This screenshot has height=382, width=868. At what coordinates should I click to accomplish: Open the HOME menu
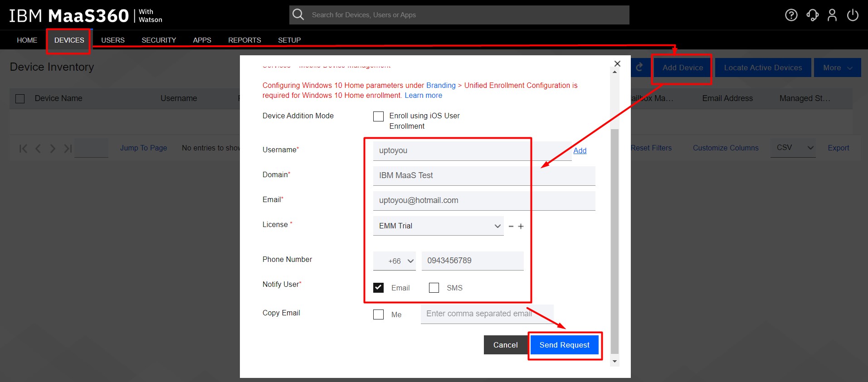[27, 40]
